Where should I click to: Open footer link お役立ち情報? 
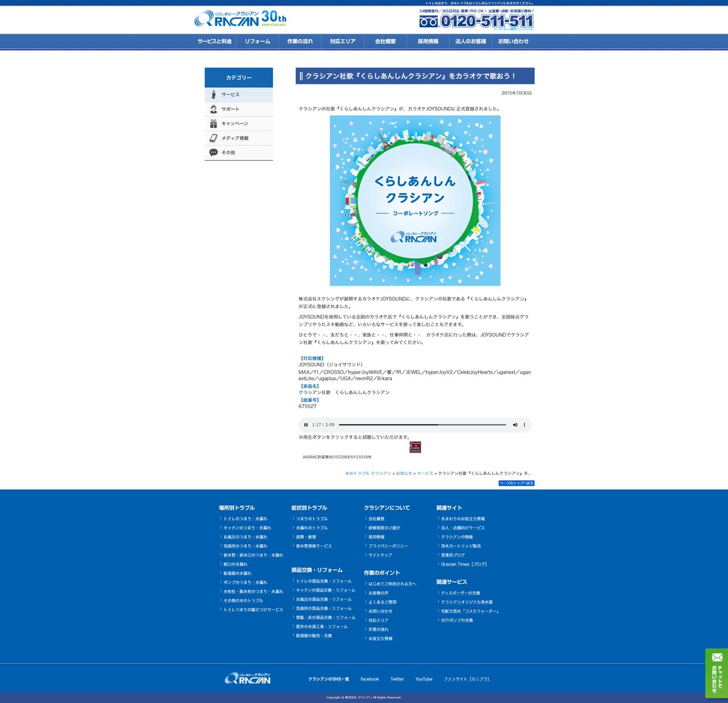pyautogui.click(x=380, y=639)
